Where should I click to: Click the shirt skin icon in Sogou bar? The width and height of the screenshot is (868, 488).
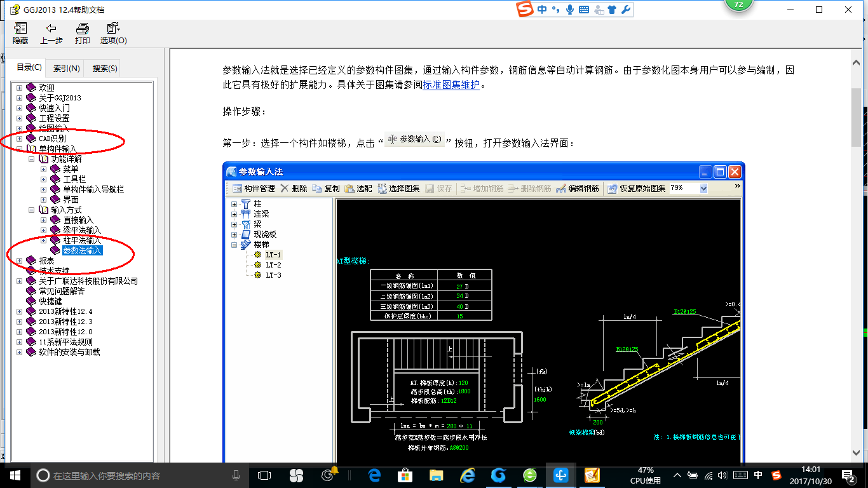pos(612,10)
